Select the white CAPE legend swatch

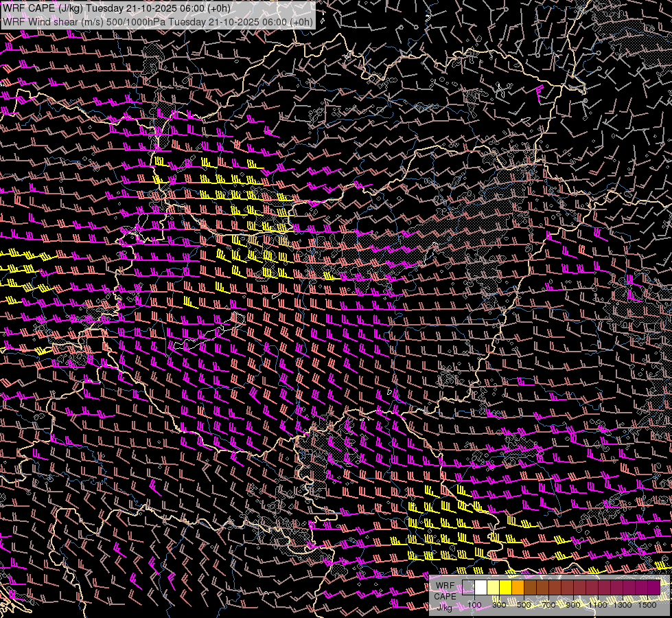click(481, 587)
